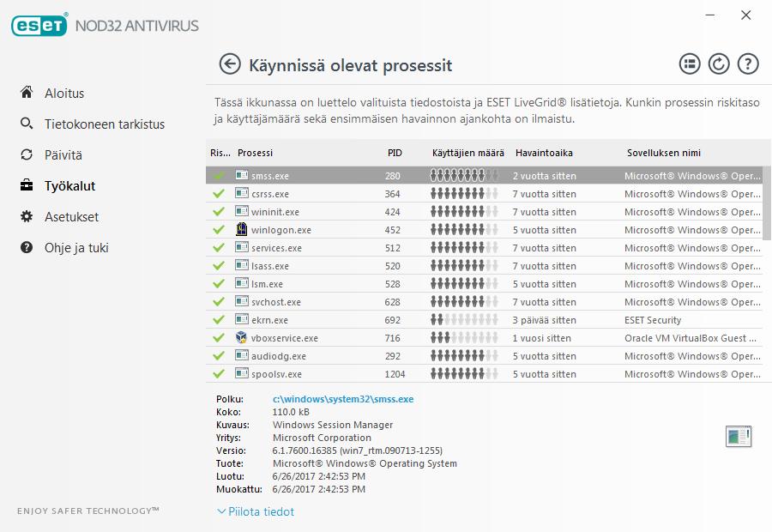
Task: Click 'Microsoft Corporation' company value
Action: point(322,438)
